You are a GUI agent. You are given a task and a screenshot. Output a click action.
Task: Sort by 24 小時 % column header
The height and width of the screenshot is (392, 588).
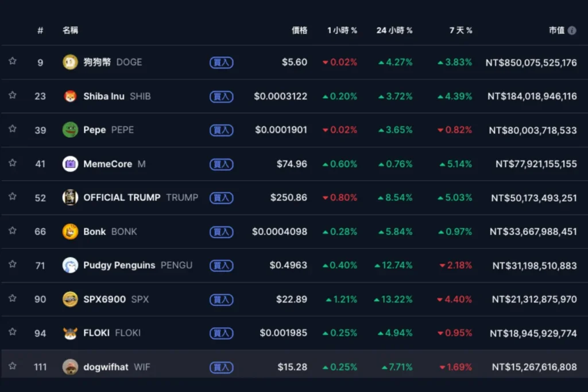[x=394, y=30]
